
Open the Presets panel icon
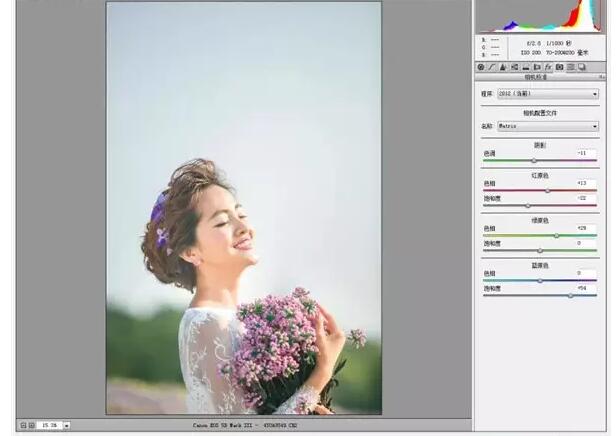(570, 67)
